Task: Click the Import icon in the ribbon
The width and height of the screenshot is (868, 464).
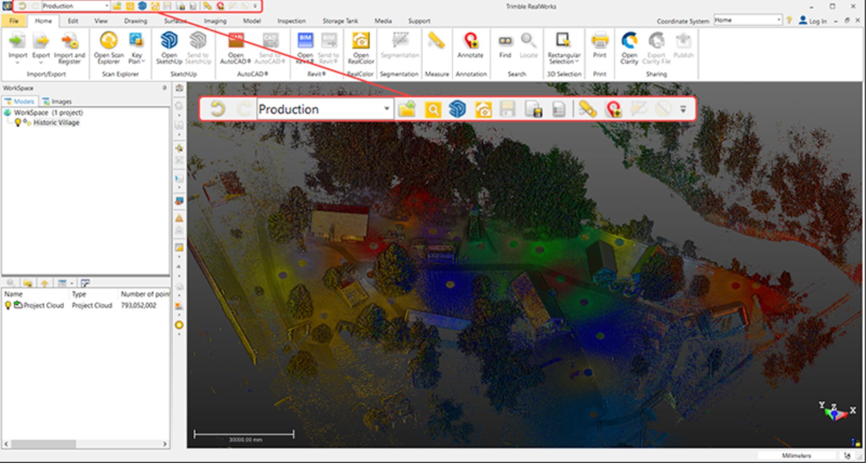Action: coord(17,41)
